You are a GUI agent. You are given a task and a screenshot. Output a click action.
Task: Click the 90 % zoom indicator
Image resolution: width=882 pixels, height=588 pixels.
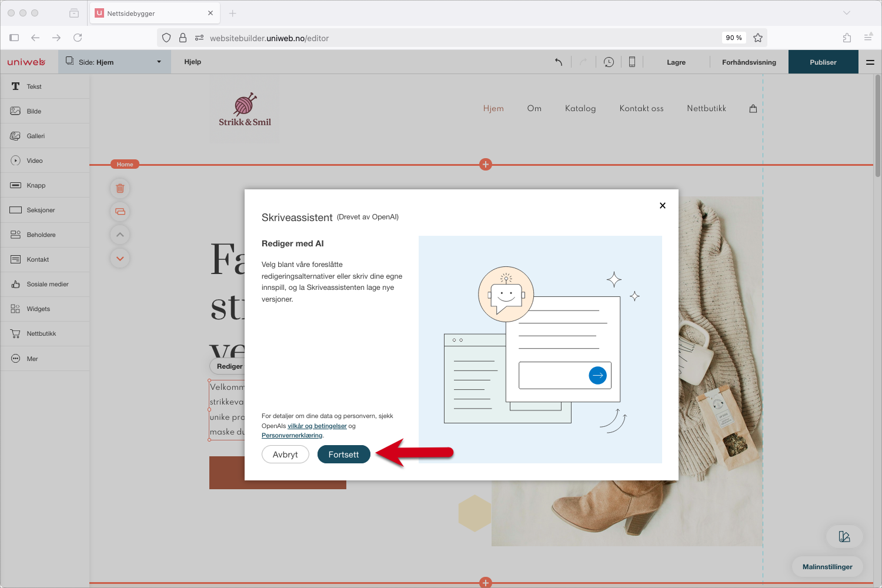point(734,38)
